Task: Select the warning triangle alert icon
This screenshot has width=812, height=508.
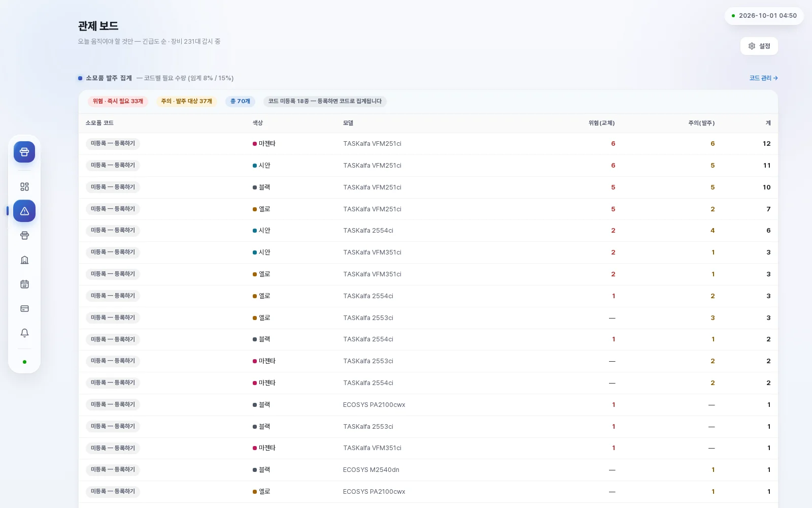Action: coord(24,211)
